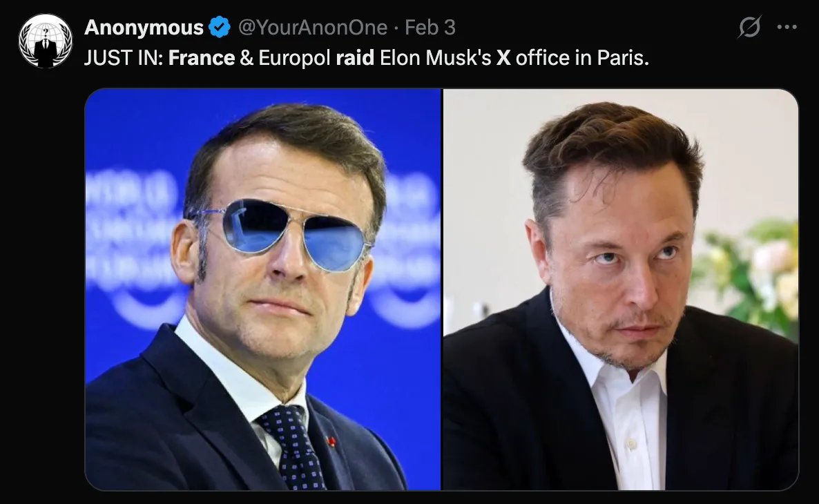Click the dotted navy tie in left photo
The height and width of the screenshot is (504, 819).
click(x=293, y=447)
